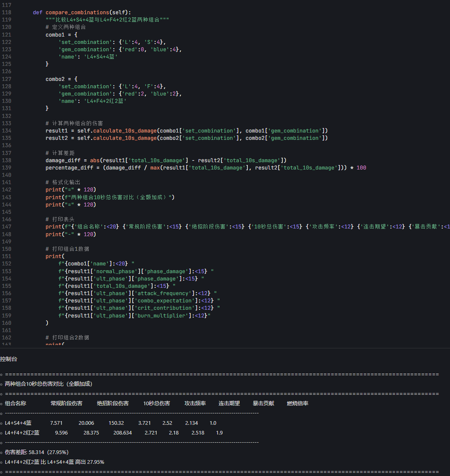Select the 控制台 console panel header

9,359
